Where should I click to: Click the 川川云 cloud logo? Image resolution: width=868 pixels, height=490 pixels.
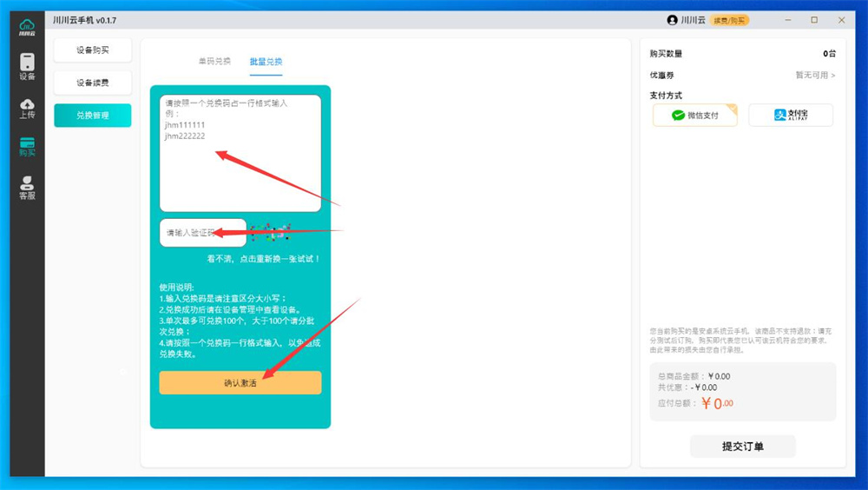[27, 27]
